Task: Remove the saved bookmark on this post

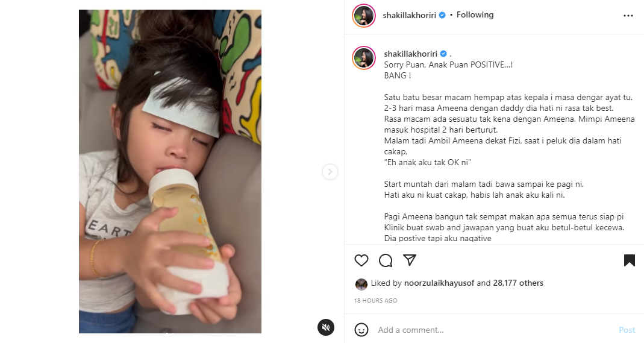Action: coord(629,260)
